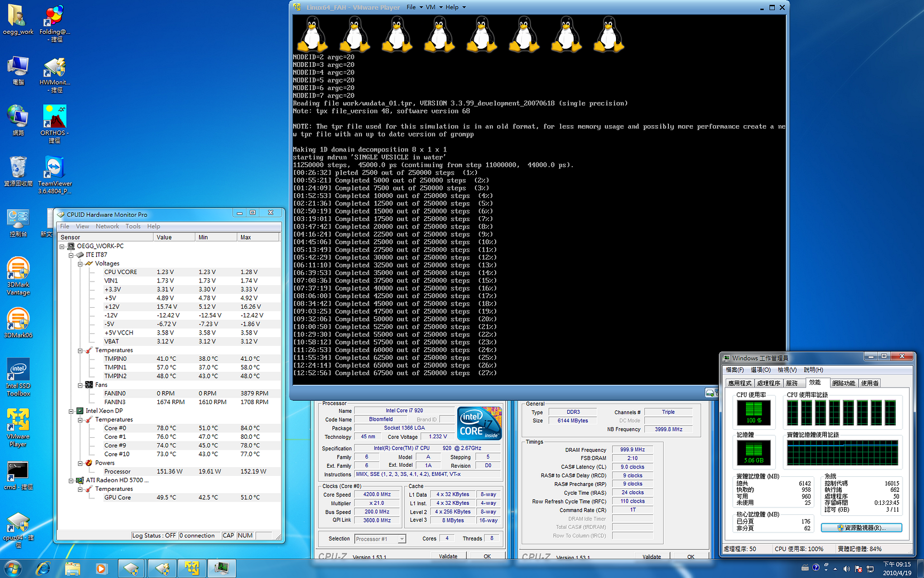
Task: Click 資源監視器(R)... button
Action: pos(861,528)
